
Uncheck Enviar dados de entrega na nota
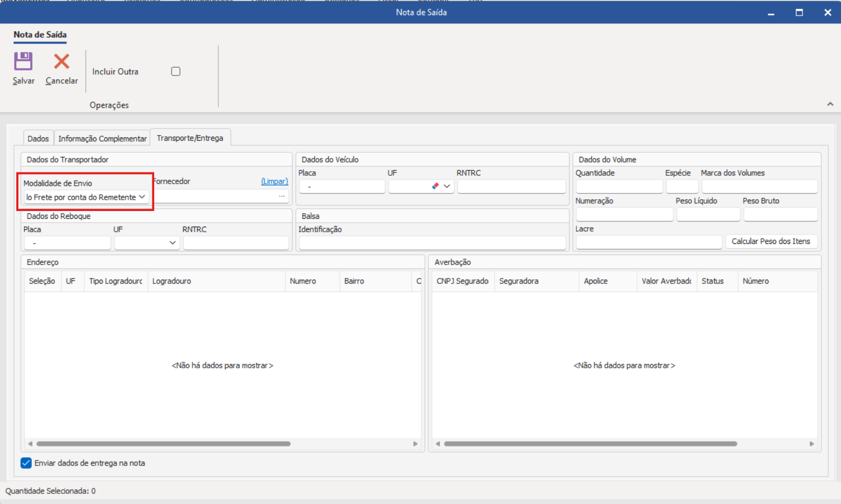pyautogui.click(x=26, y=463)
